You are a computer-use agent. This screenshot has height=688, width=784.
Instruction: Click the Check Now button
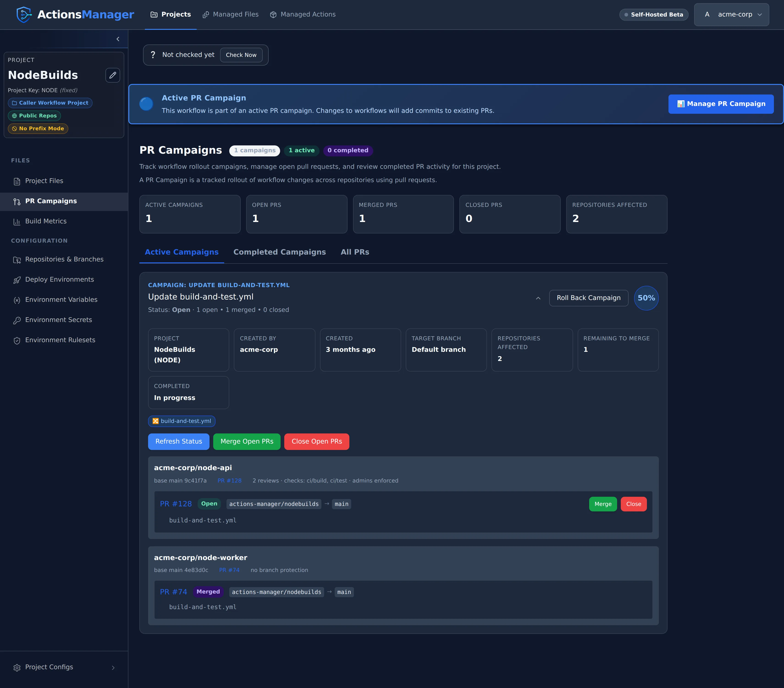tap(241, 55)
